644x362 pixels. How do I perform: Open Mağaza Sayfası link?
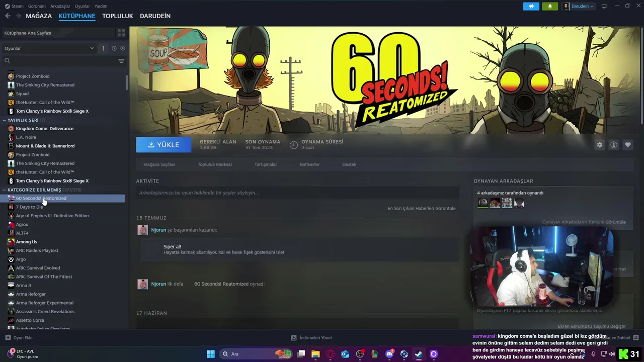click(159, 164)
